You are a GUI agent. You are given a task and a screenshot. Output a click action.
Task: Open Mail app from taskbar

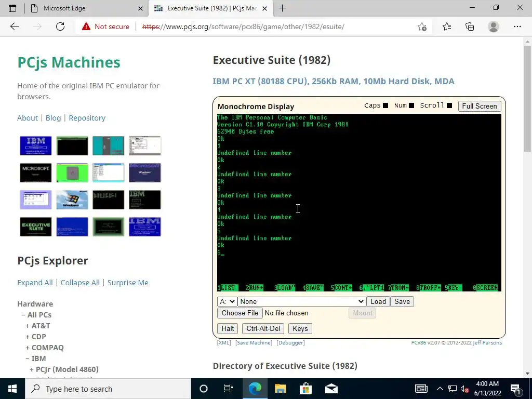pos(331,389)
